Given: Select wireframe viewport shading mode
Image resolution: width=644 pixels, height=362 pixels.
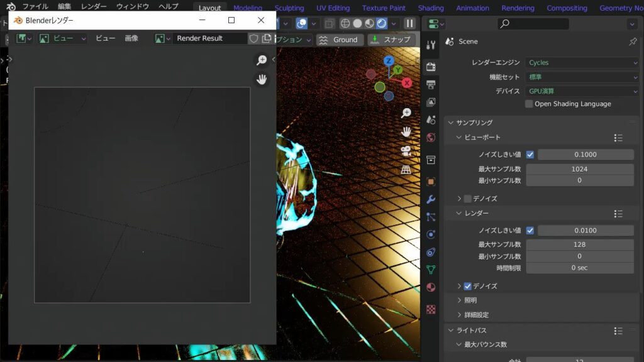Looking at the screenshot, I should click(x=345, y=23).
